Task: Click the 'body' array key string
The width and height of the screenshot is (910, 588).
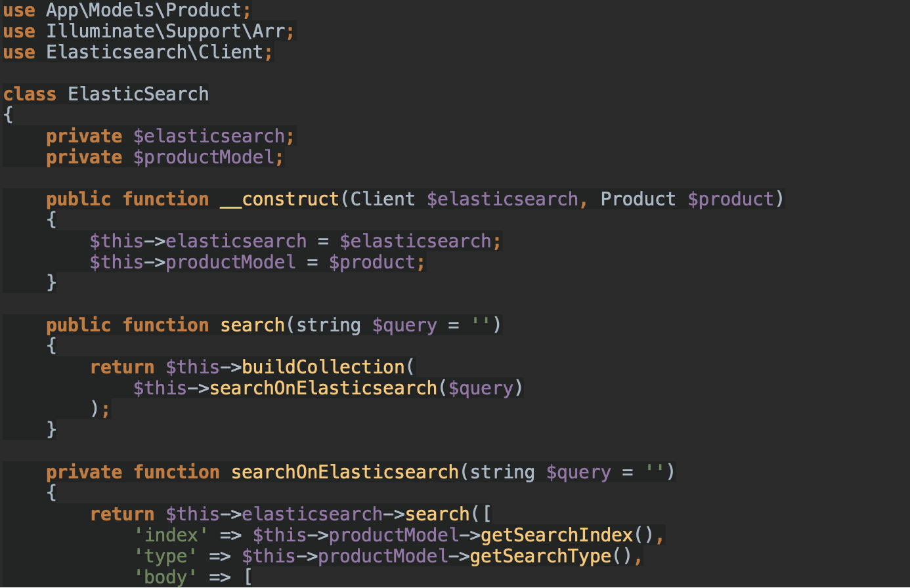Action: click(x=165, y=577)
